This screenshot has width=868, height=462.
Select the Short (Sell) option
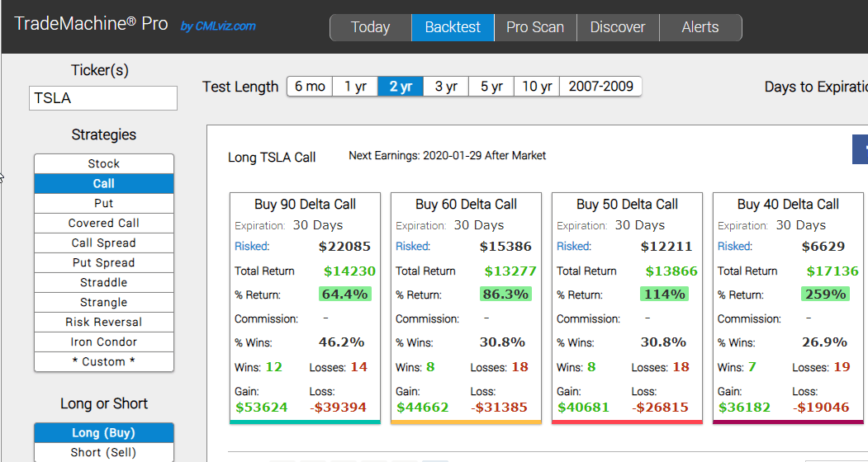point(103,452)
